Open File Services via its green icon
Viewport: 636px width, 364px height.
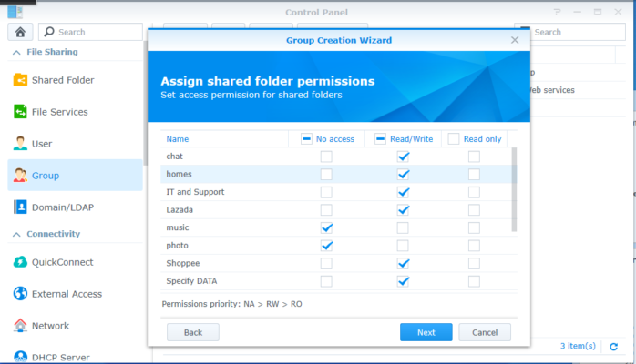(x=20, y=111)
